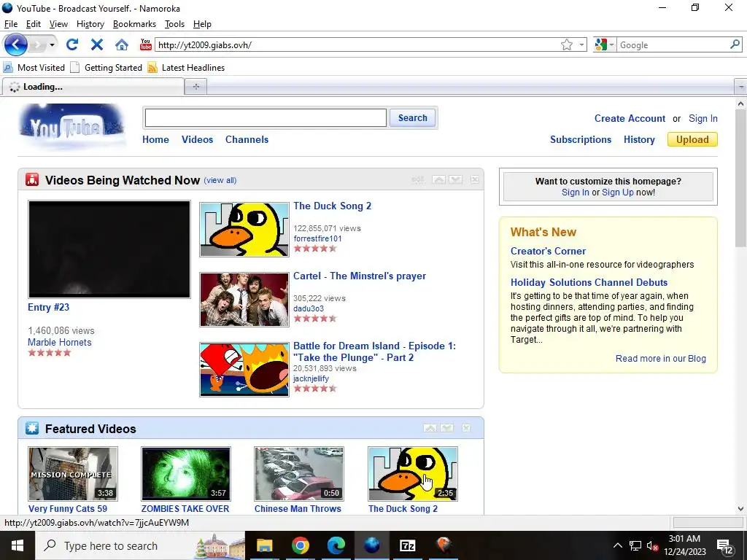Open the Marble Hornets channel link
747x560 pixels.
click(x=60, y=343)
